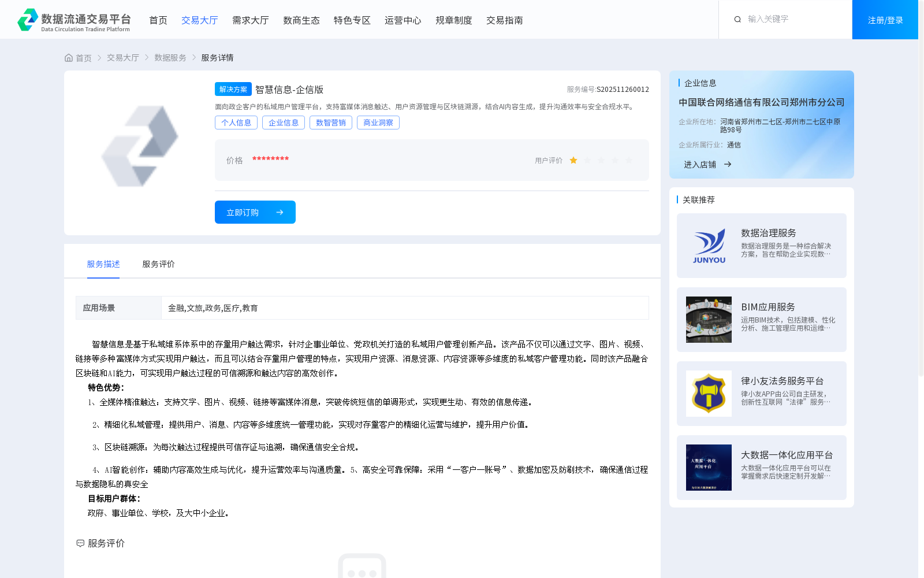Click the fourth star in 用户评价
The height and width of the screenshot is (578, 924).
pyautogui.click(x=615, y=161)
